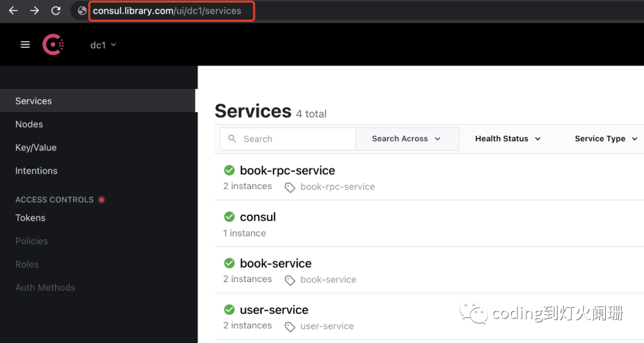This screenshot has width=644, height=343.
Task: Click the green check beside book-rpc-service
Action: [x=229, y=169]
